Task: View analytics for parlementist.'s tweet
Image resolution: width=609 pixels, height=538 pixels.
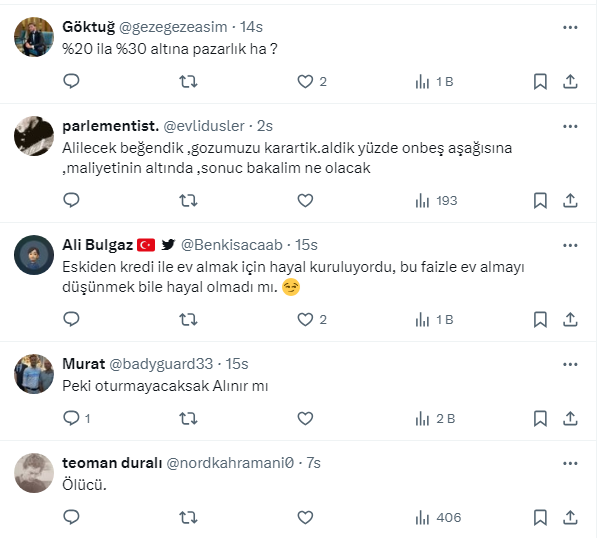Action: 436,200
